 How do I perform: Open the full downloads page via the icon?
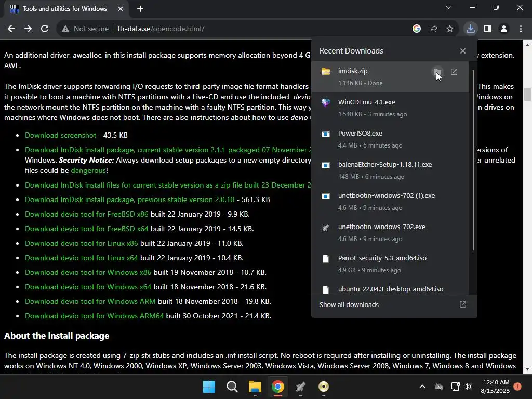tap(463, 304)
